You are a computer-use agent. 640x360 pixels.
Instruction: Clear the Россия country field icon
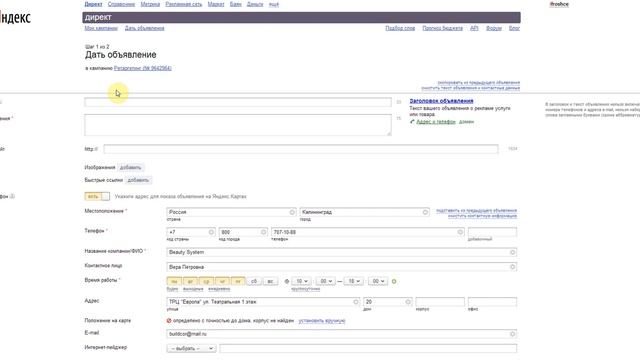(x=292, y=212)
